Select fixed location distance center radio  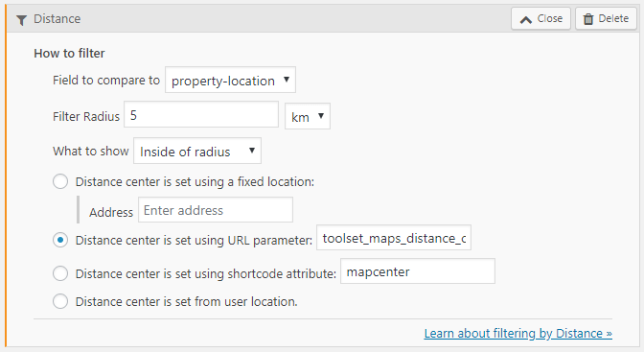coord(60,181)
